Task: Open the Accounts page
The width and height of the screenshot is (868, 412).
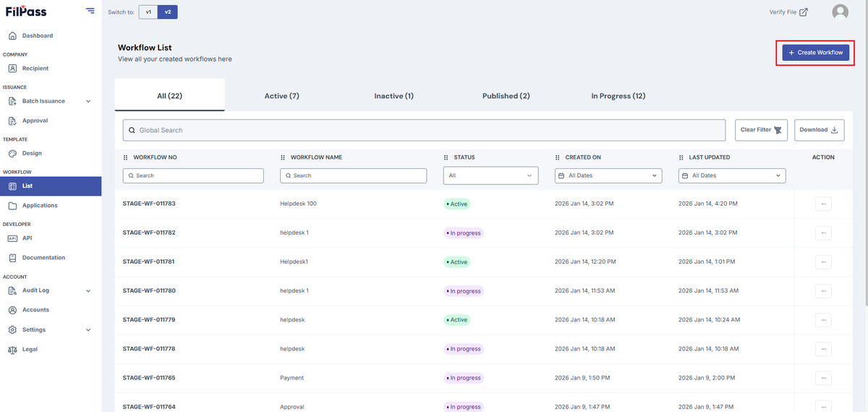Action: pos(35,310)
